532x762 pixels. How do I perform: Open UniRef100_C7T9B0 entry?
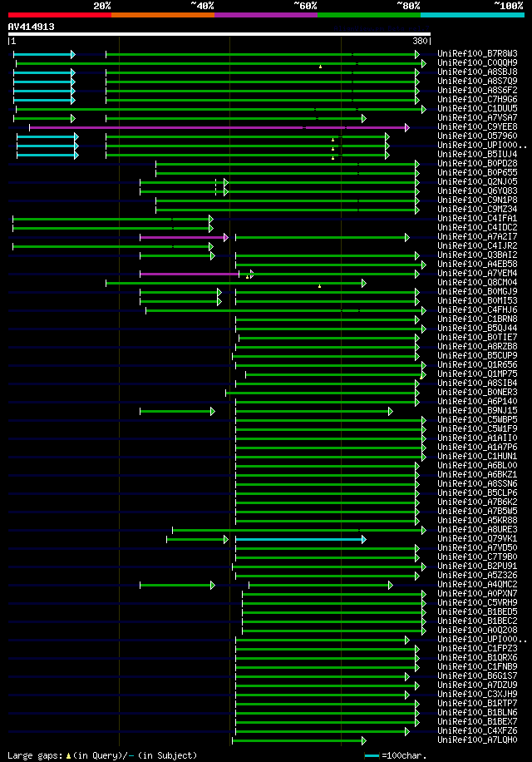pyautogui.click(x=477, y=557)
